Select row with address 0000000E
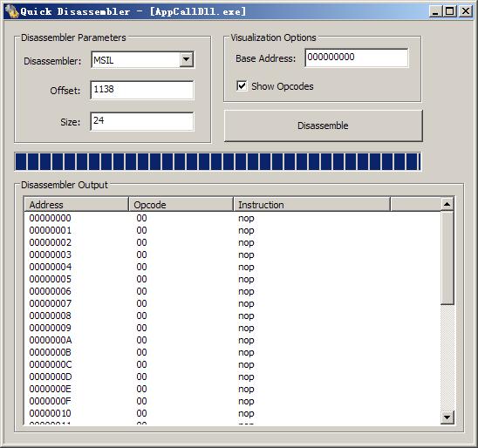The width and height of the screenshot is (478, 448). pos(232,389)
